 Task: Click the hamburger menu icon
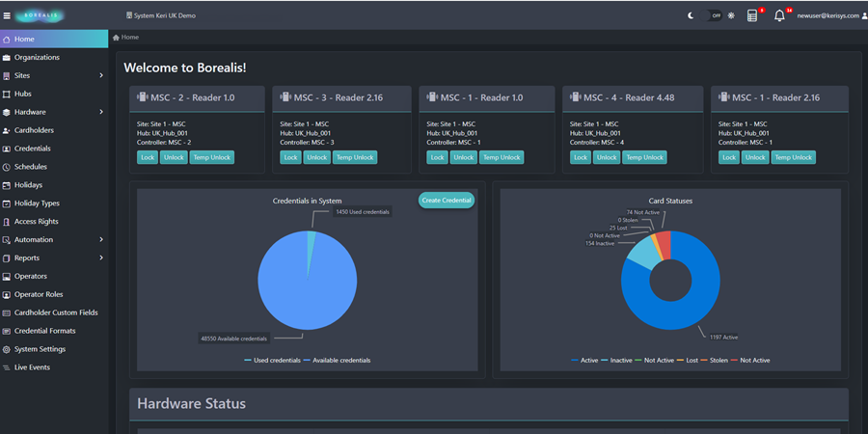(x=7, y=15)
